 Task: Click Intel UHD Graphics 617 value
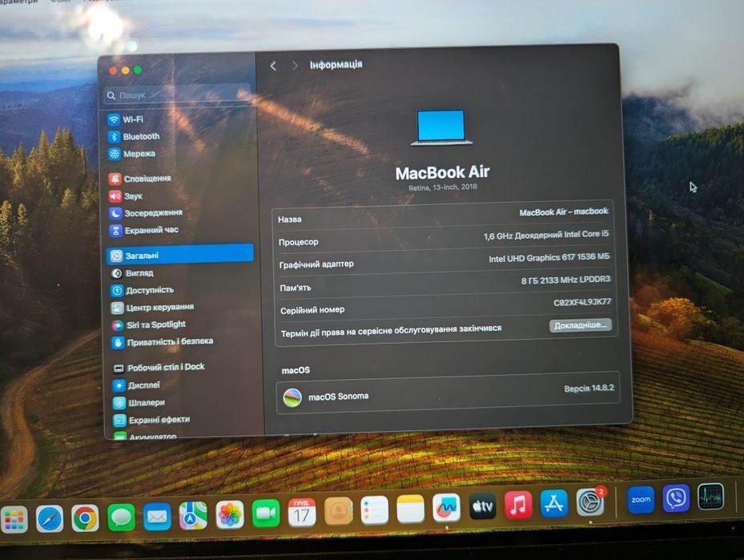(x=549, y=258)
